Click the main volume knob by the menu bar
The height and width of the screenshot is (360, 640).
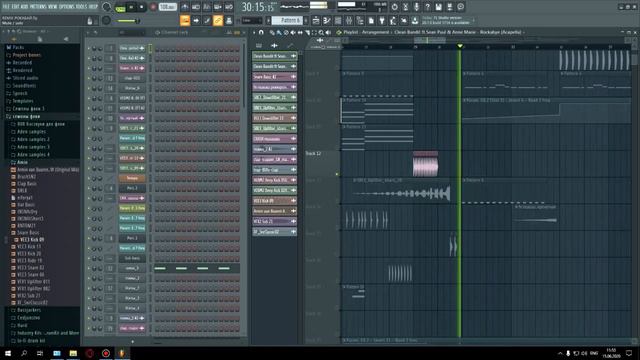pos(107,7)
